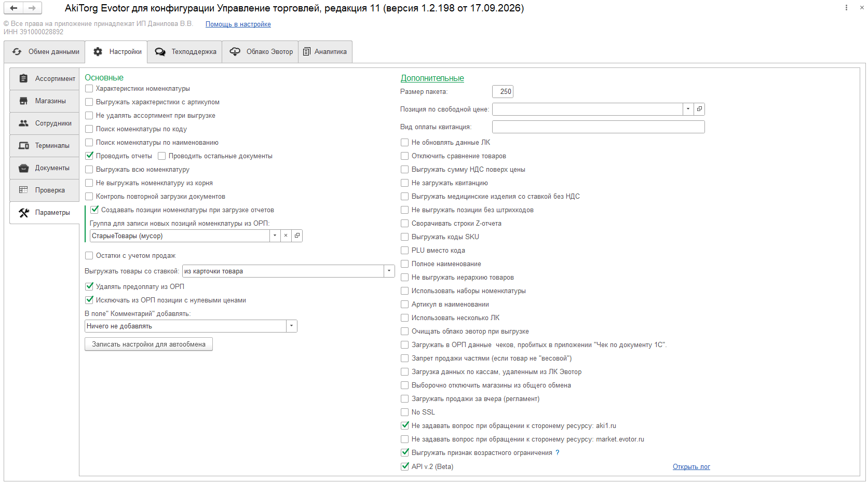Enable Характеристики номенклатуры checkbox
This screenshot has width=868, height=483.
(x=89, y=89)
